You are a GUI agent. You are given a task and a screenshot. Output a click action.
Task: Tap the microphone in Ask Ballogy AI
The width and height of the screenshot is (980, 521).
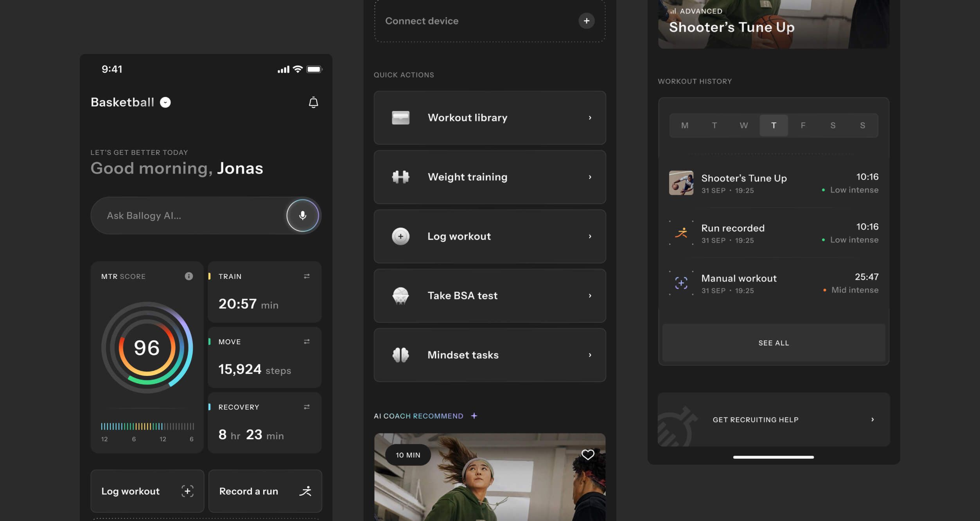click(302, 216)
